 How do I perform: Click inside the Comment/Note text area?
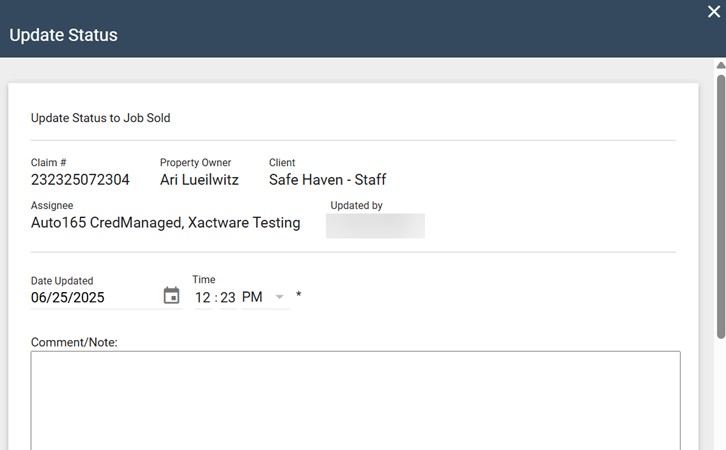pyautogui.click(x=355, y=400)
